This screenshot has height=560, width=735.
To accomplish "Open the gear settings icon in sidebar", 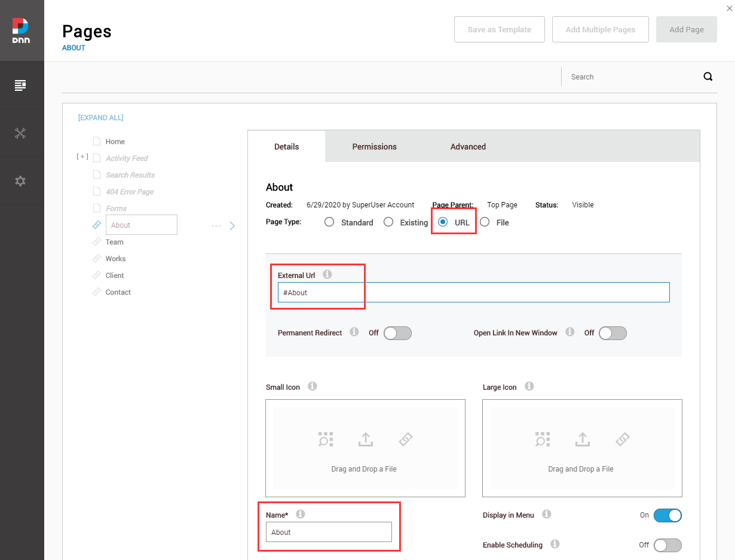I will 22,180.
